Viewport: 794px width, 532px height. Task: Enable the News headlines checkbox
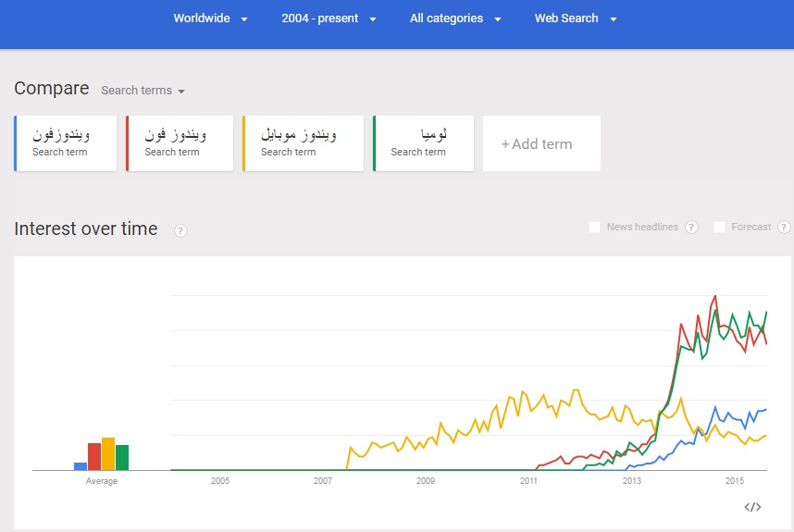click(595, 227)
